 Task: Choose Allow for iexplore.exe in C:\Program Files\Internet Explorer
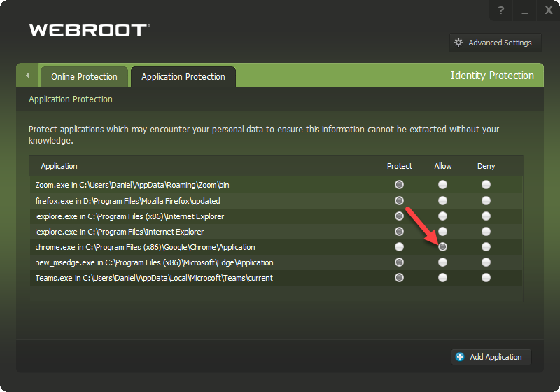pos(442,231)
